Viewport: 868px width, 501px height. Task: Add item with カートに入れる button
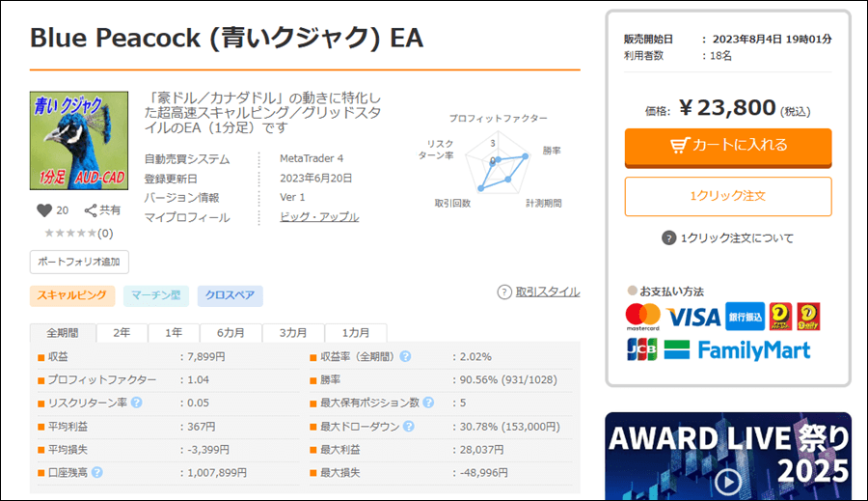(727, 146)
